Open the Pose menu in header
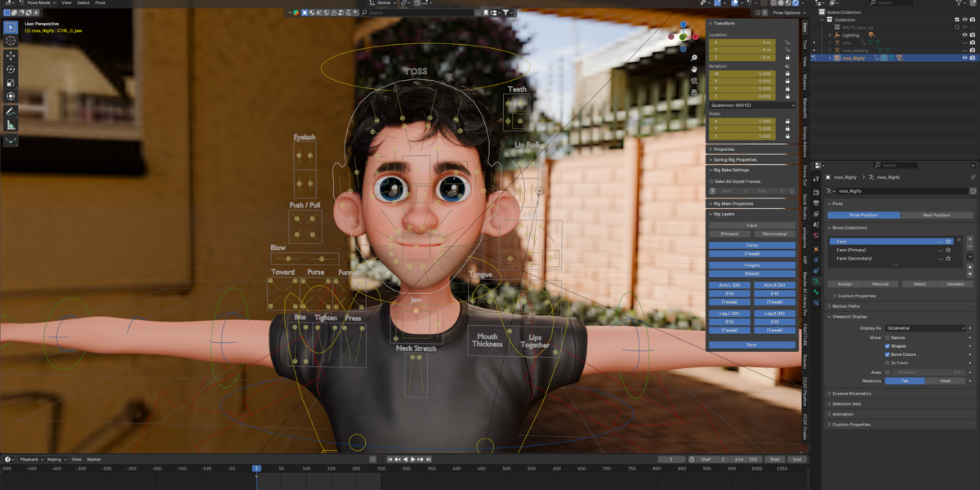Image resolution: width=980 pixels, height=490 pixels. [x=100, y=3]
